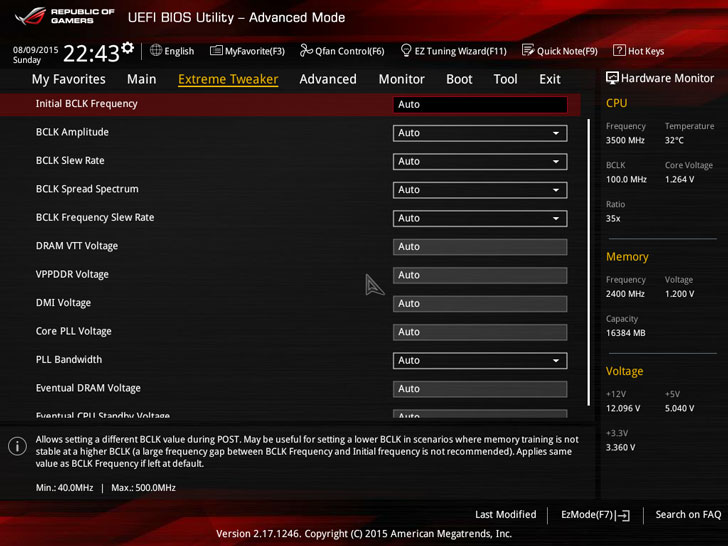
Task: Click the 08/09/2015 date text
Action: coord(35,50)
